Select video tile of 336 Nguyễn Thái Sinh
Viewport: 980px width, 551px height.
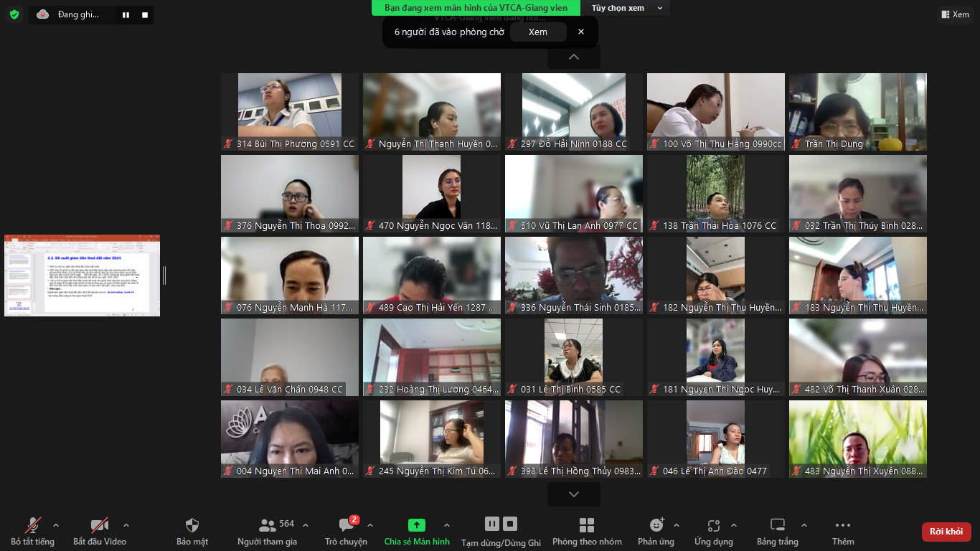[574, 275]
